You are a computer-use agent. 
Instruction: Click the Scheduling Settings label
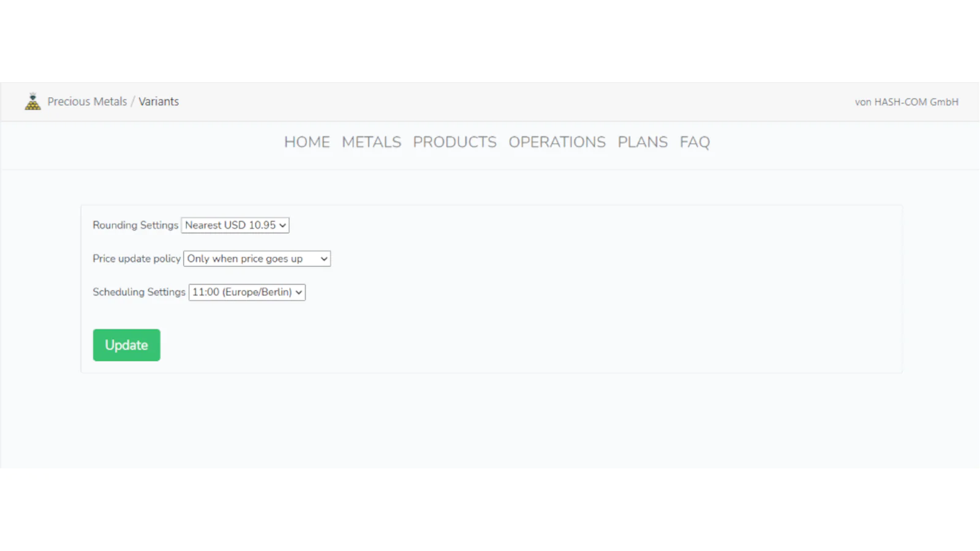pos(139,293)
